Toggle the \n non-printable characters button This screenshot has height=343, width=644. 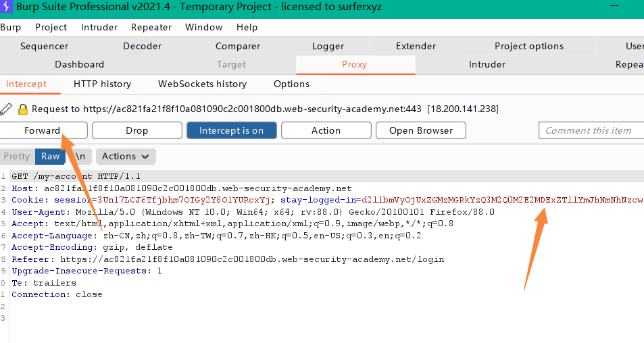pyautogui.click(x=80, y=157)
